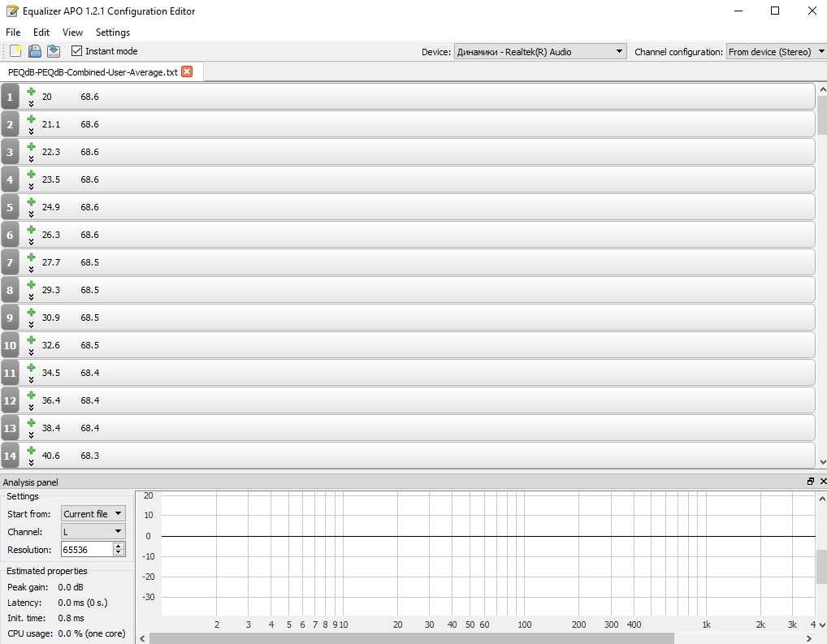Maximize the Equalizer APO window
The width and height of the screenshot is (827, 644).
(x=775, y=11)
